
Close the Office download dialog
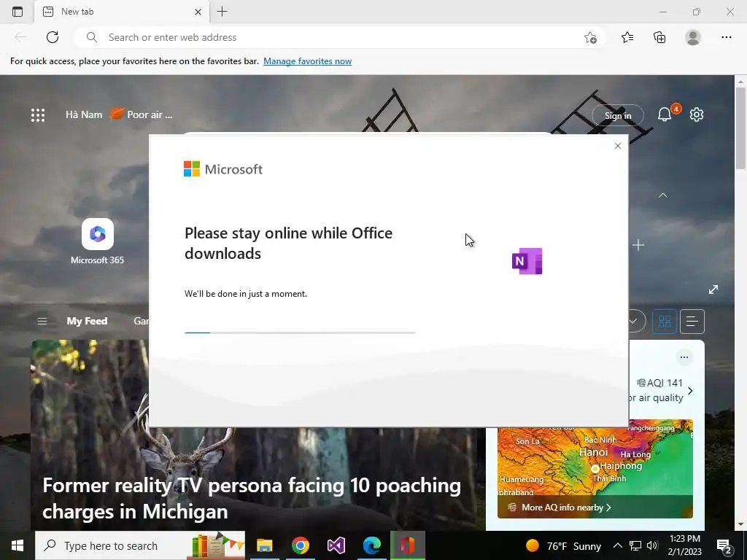coord(618,146)
